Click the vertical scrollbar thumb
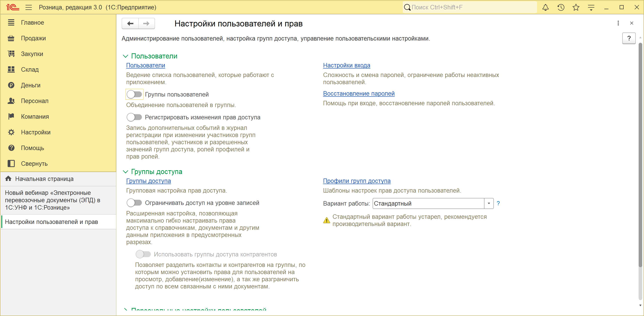Screen dimensions: 644x316 (640, 155)
